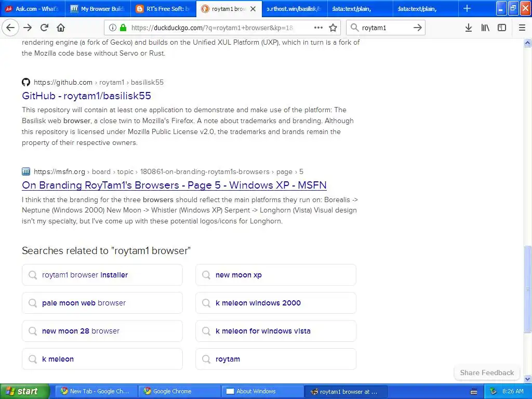Open the browser home page
Screen dimensions: 532x399
tap(61, 28)
